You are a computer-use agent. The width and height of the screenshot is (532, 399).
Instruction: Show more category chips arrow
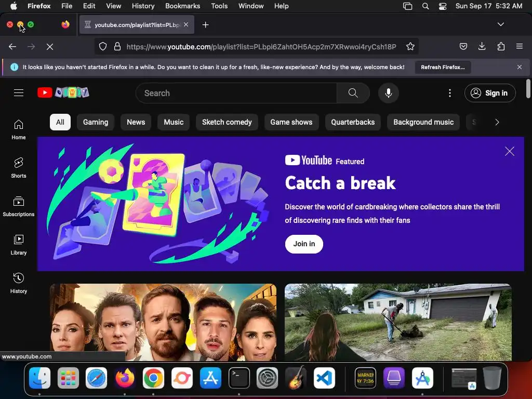coord(497,122)
